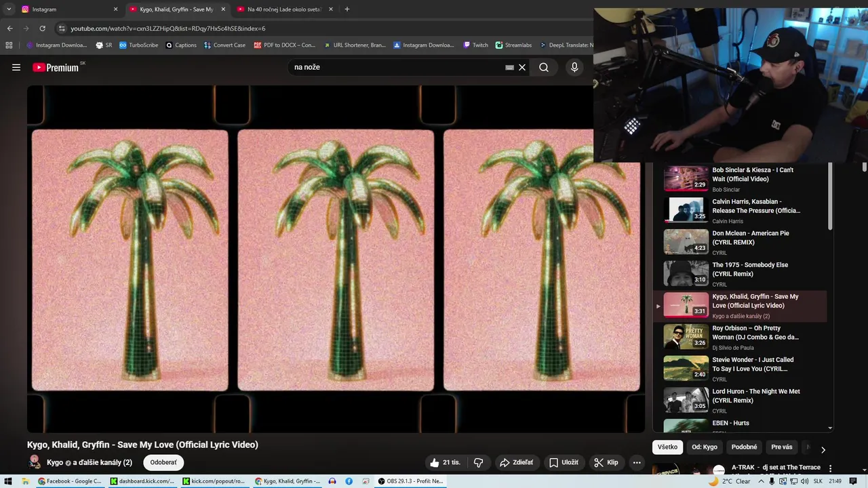The height and width of the screenshot is (488, 868).
Task: Play The 1975 Somebody Else CYRIL remix
Action: pos(741,274)
